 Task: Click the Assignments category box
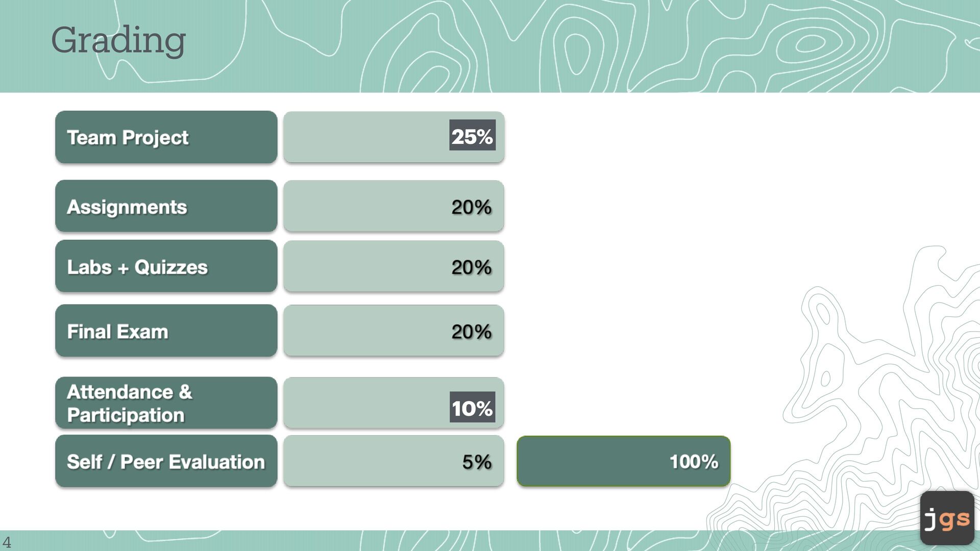coord(166,206)
